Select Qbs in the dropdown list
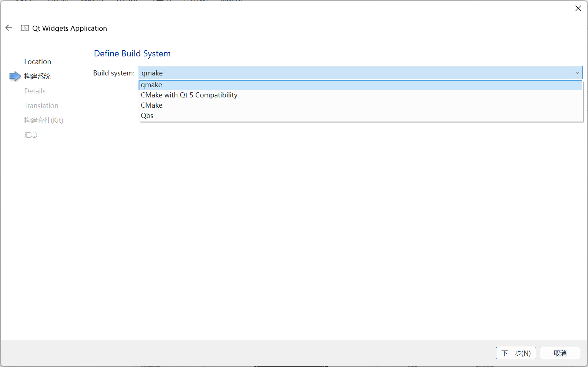 [361, 116]
